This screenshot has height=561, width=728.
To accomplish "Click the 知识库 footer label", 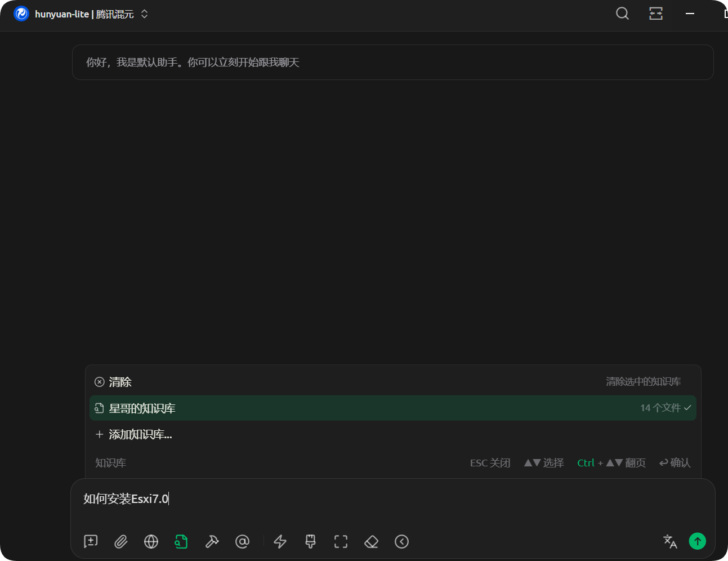I will [110, 463].
